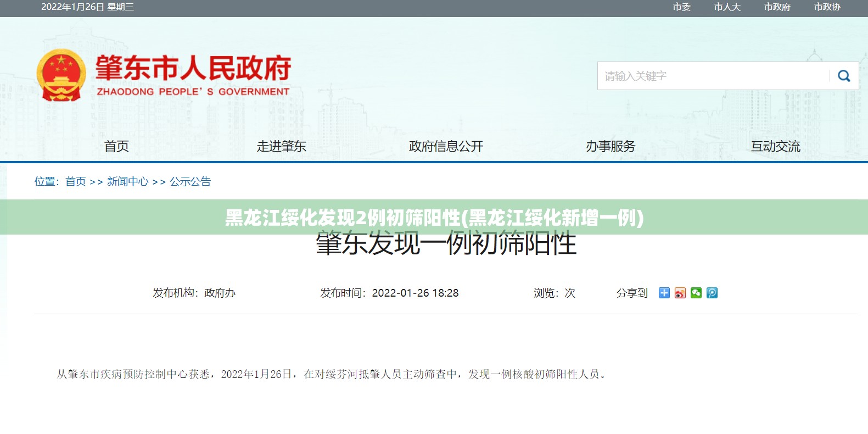Click the publish time 2022-01-26 18:28
Screen dimensions: 868x434
415,293
